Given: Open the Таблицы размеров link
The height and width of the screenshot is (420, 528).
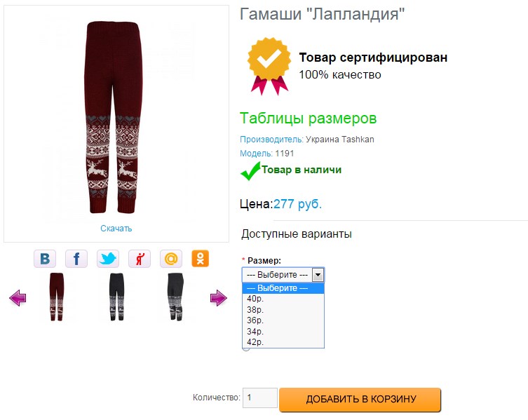Looking at the screenshot, I should point(308,118).
